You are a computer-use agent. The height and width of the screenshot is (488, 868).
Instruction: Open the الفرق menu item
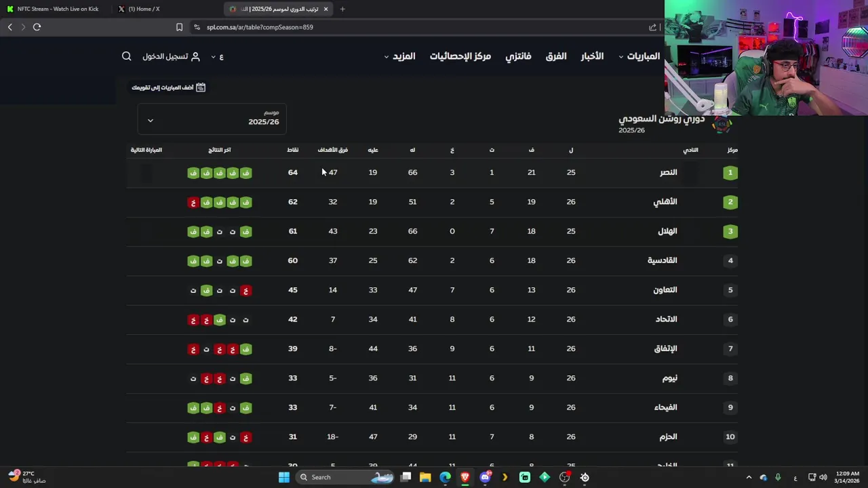(556, 56)
